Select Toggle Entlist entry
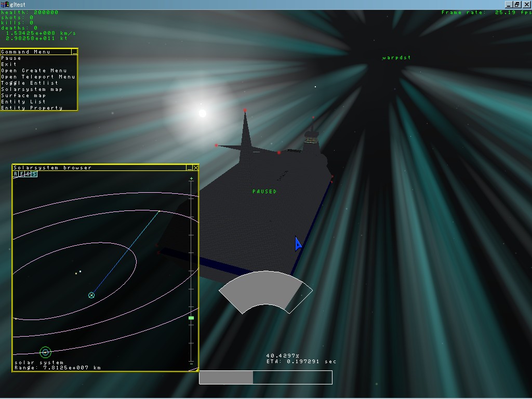Viewport: 532px width, 399px height. (39, 83)
